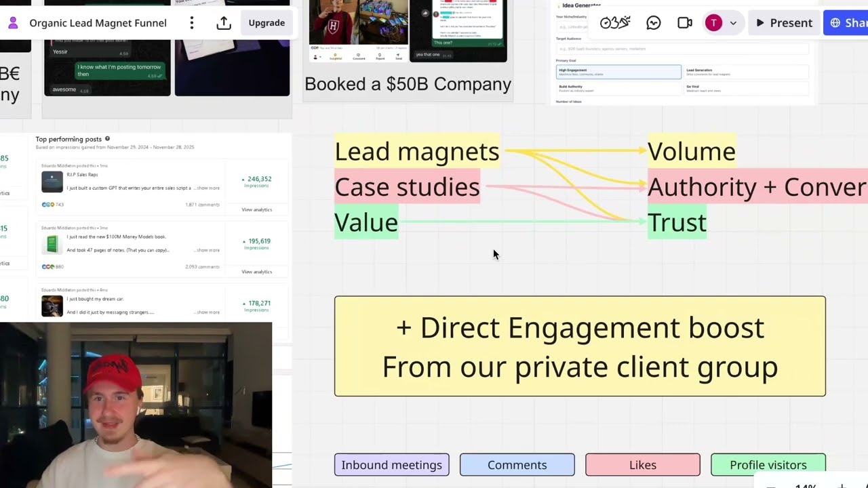This screenshot has width=868, height=488.
Task: Select the yellow Volume label
Action: click(x=691, y=151)
